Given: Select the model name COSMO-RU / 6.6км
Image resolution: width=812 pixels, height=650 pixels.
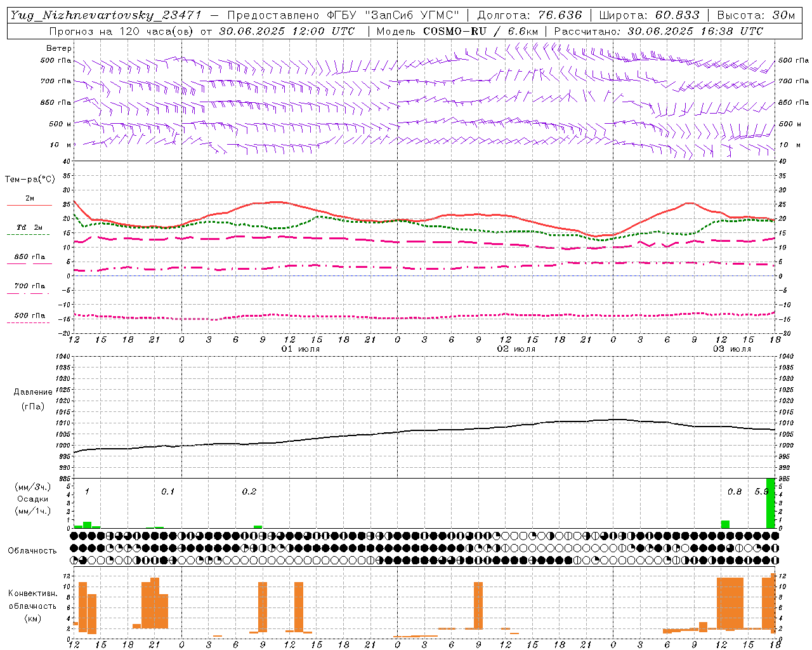Looking at the screenshot, I should point(481,31).
